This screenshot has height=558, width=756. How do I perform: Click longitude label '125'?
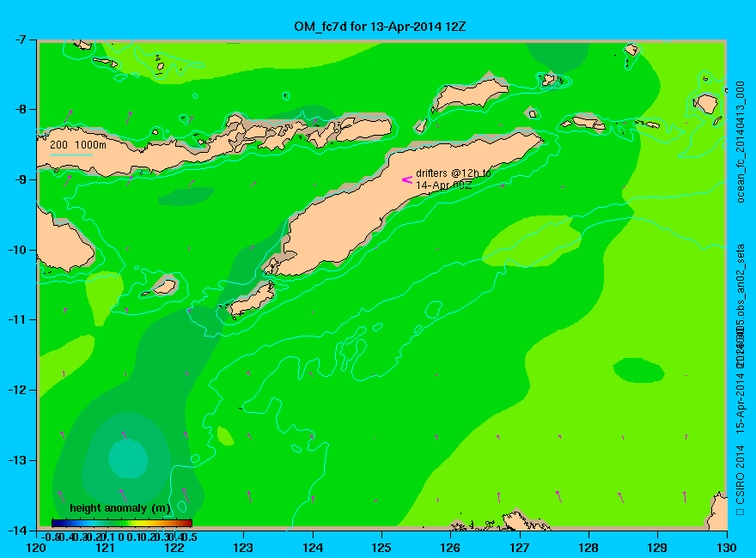coord(381,548)
